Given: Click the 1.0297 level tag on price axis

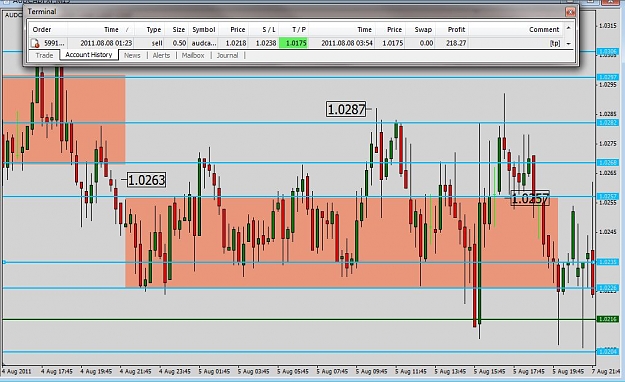Looking at the screenshot, I should (607, 77).
